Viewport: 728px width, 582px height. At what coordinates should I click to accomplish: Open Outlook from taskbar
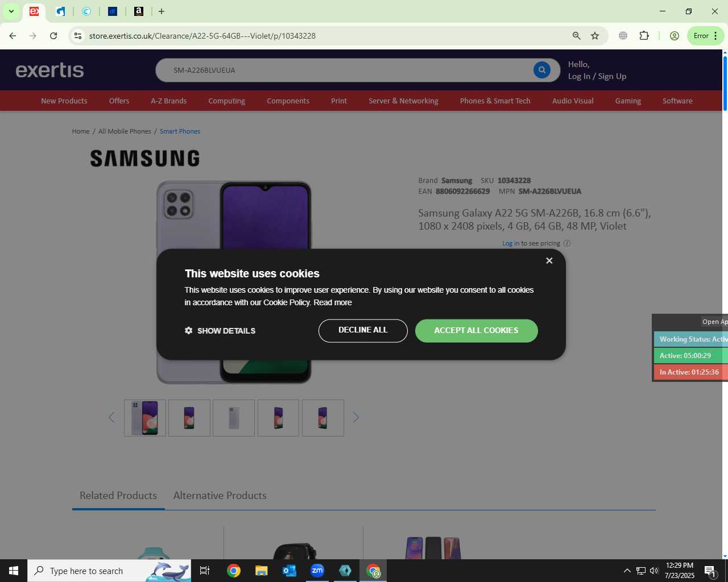[x=289, y=571]
